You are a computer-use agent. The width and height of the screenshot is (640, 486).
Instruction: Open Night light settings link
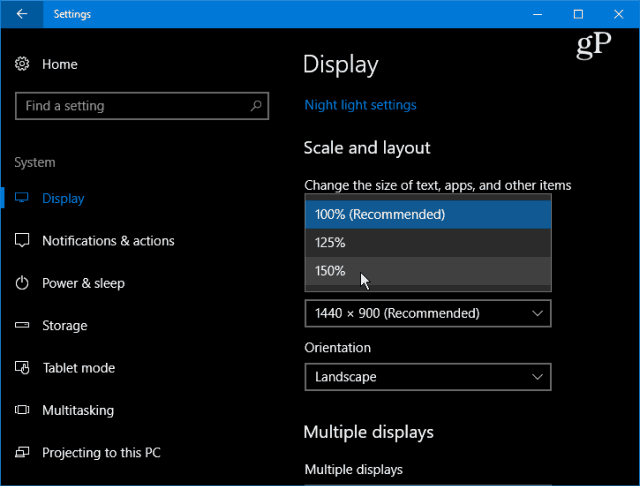pos(360,105)
